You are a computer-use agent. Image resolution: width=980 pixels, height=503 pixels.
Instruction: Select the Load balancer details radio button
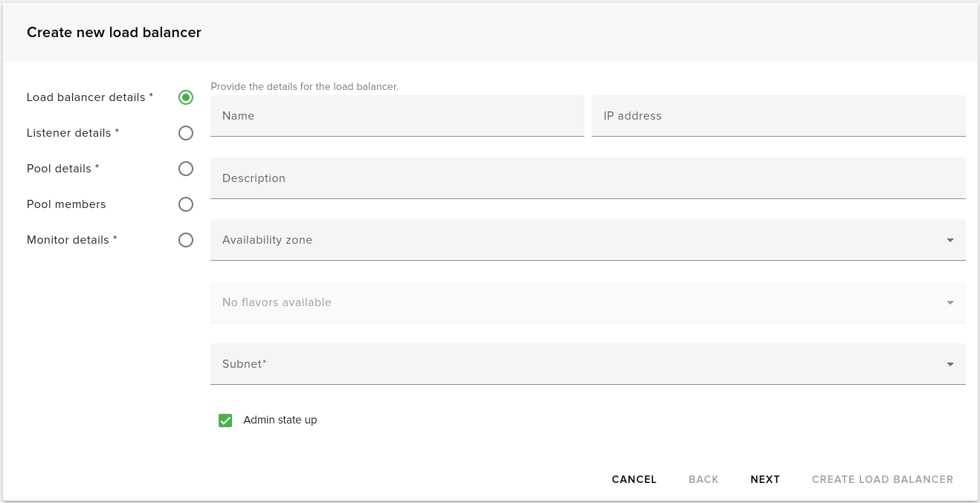pos(186,97)
